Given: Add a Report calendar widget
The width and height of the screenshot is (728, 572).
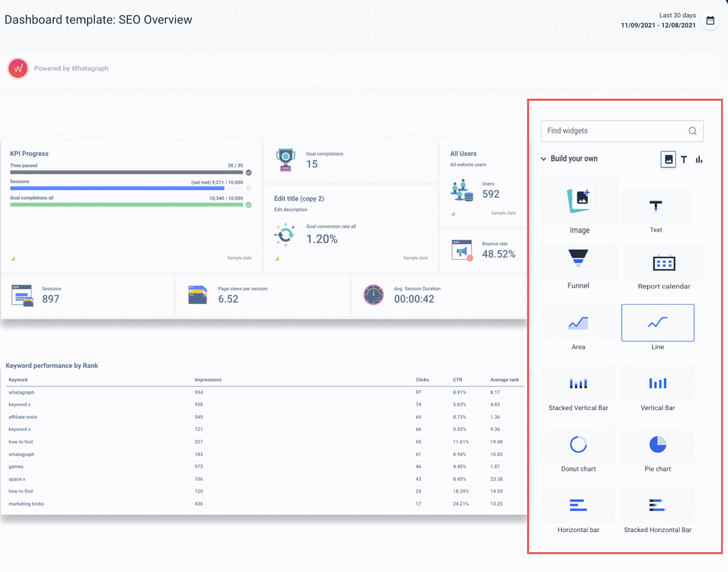Looking at the screenshot, I should tap(664, 263).
